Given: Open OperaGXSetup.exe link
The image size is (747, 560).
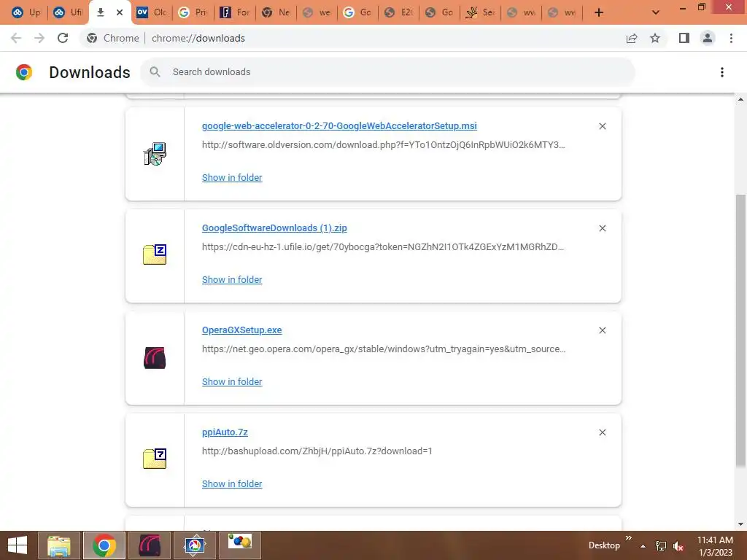Looking at the screenshot, I should click(x=242, y=330).
